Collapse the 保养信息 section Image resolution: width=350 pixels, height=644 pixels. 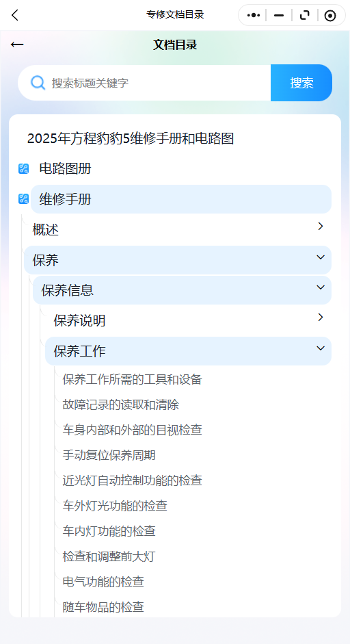(321, 287)
